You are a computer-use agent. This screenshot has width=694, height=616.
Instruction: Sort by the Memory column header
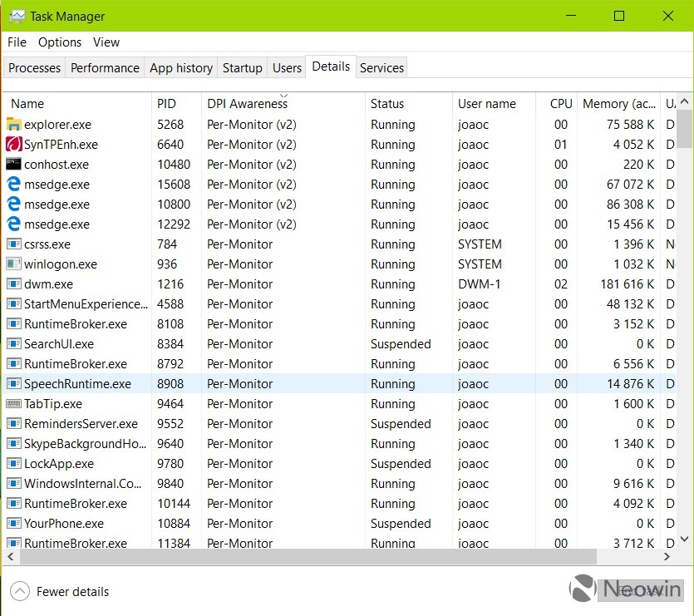click(x=618, y=104)
